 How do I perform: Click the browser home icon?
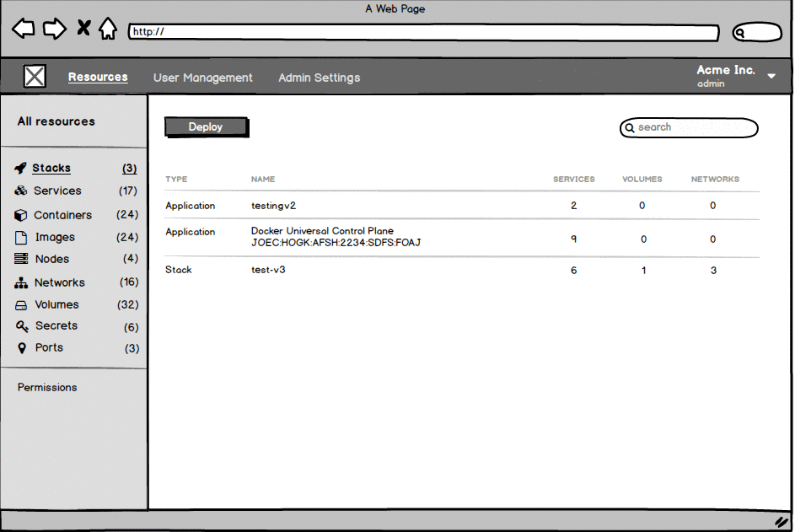(x=107, y=29)
